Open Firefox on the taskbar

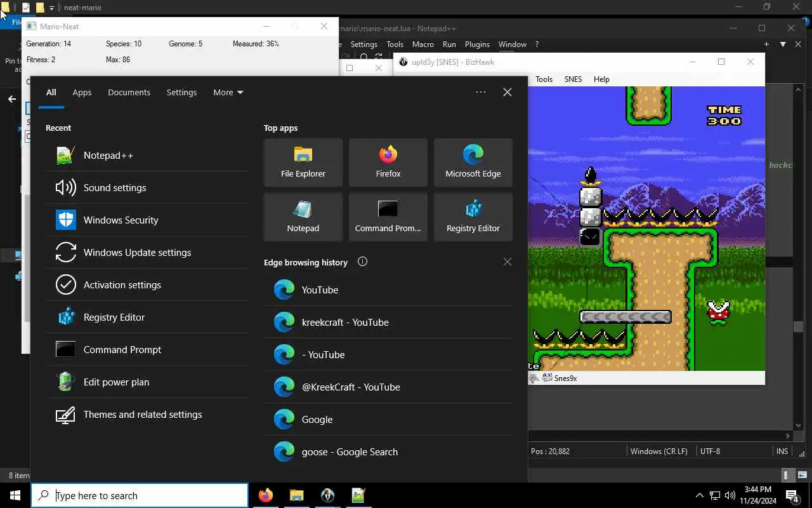pos(266,495)
